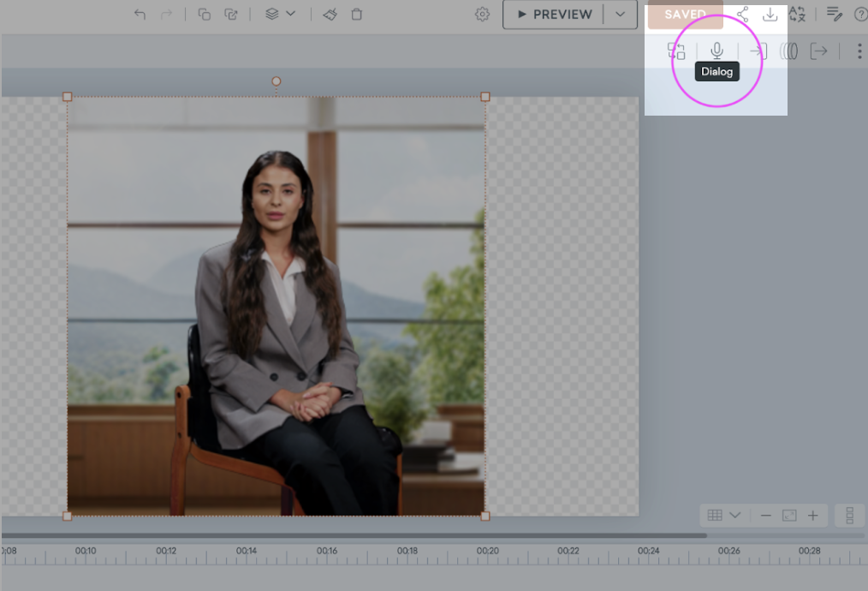Click the download icon in top toolbar

[x=770, y=15]
